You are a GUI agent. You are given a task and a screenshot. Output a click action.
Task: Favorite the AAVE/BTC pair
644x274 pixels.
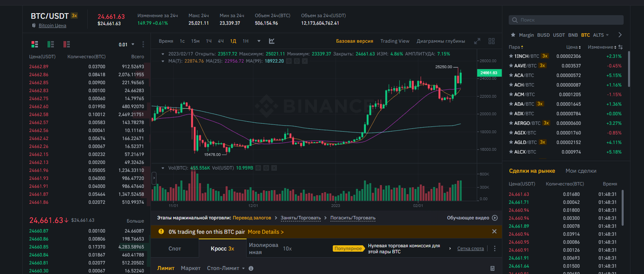[x=511, y=65]
